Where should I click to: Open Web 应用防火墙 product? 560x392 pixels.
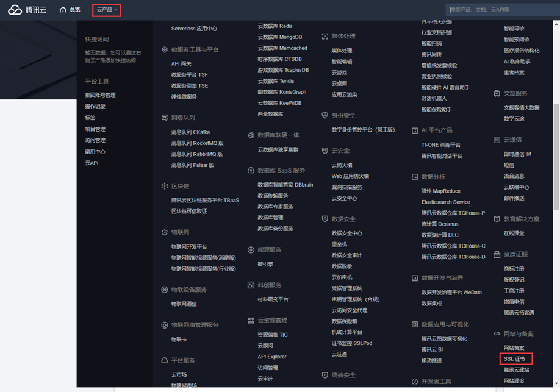pyautogui.click(x=350, y=176)
